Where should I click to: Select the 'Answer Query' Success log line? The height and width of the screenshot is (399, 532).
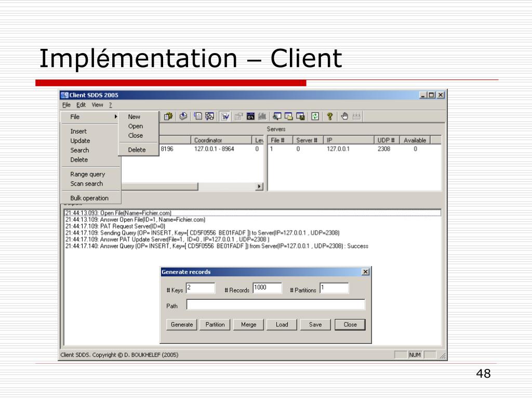click(217, 246)
